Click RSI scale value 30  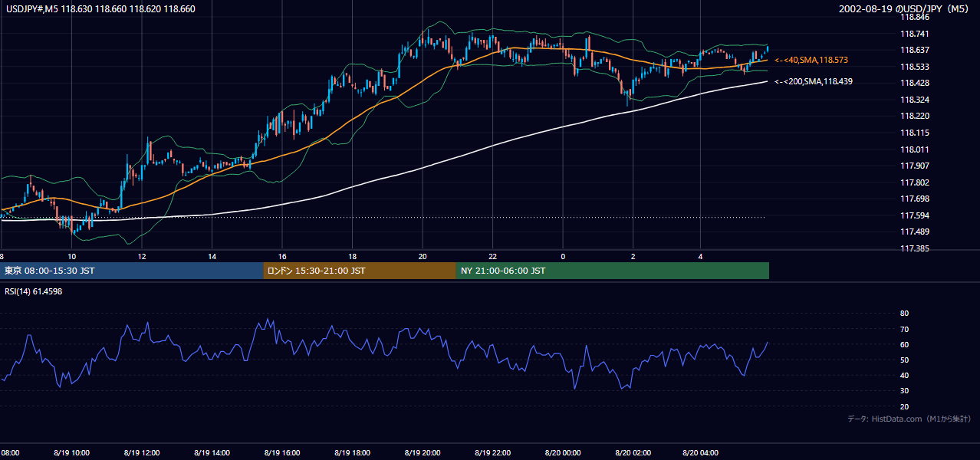coord(905,390)
